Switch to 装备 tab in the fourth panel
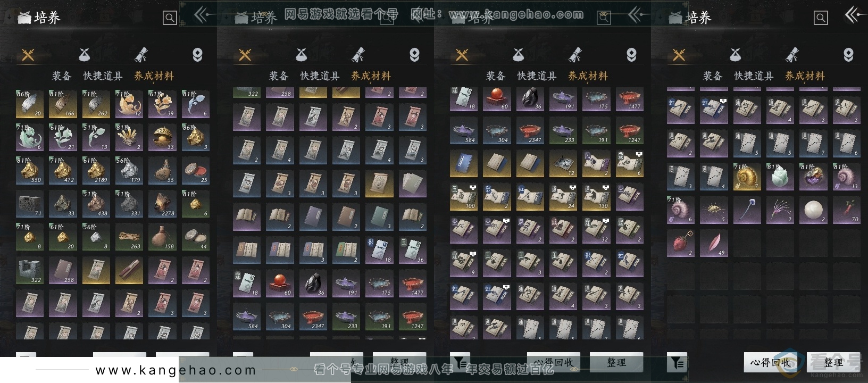Viewport: 868px width, 383px height. [713, 76]
